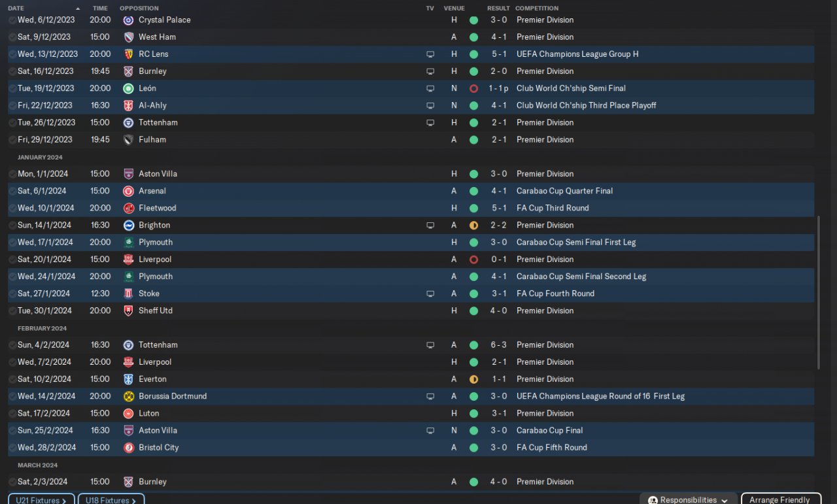Click the Crystal Palace club badge
The height and width of the screenshot is (504, 837).
tap(128, 20)
